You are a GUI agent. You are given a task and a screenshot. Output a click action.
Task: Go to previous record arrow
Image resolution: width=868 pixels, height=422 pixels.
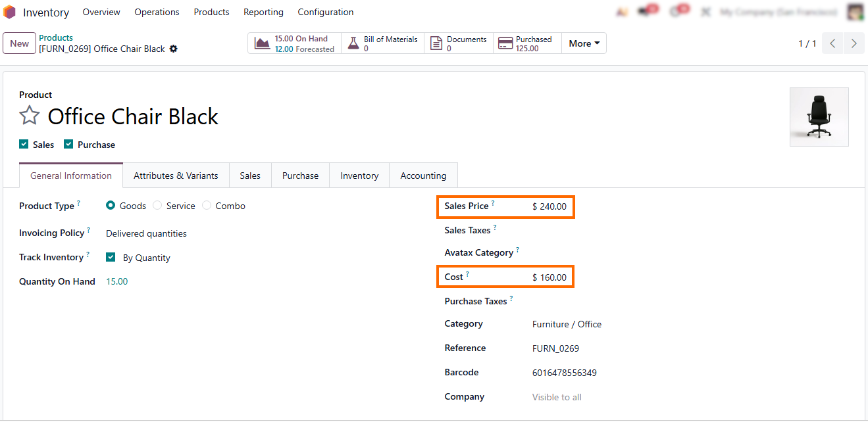click(x=832, y=43)
